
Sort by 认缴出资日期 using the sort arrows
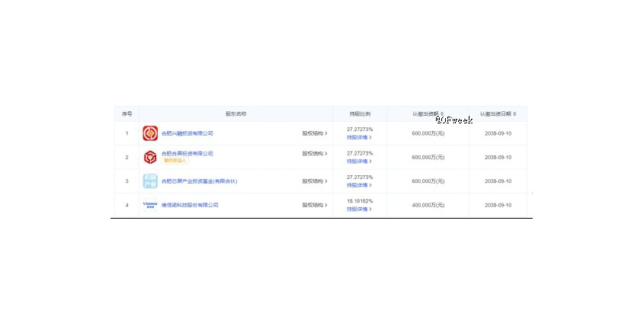[514, 114]
